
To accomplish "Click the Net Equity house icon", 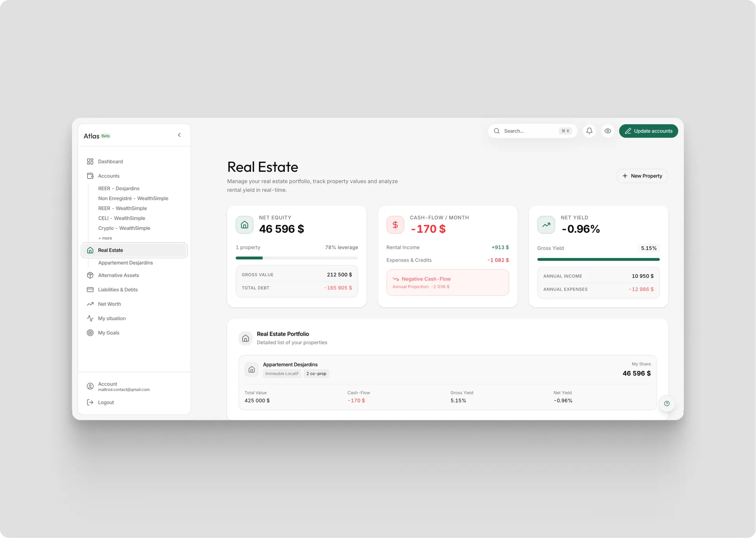I will coord(245,225).
